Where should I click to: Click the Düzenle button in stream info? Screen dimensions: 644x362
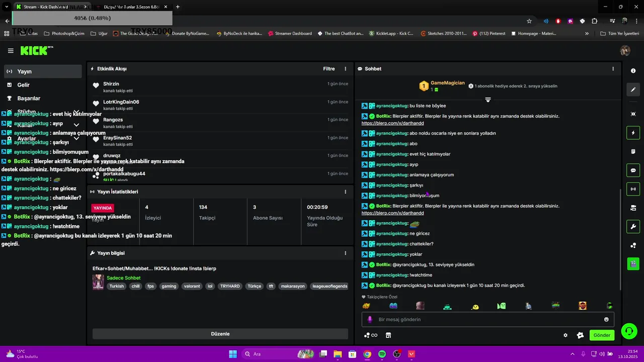[x=220, y=334]
